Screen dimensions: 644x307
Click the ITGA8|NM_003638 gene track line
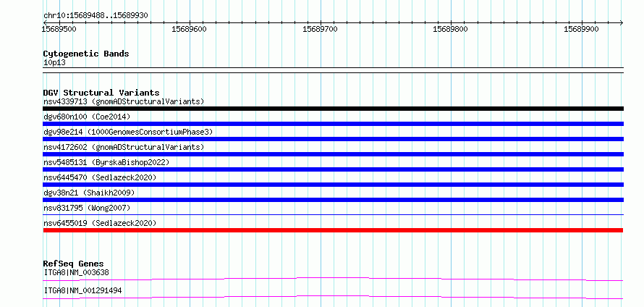[x=333, y=279]
